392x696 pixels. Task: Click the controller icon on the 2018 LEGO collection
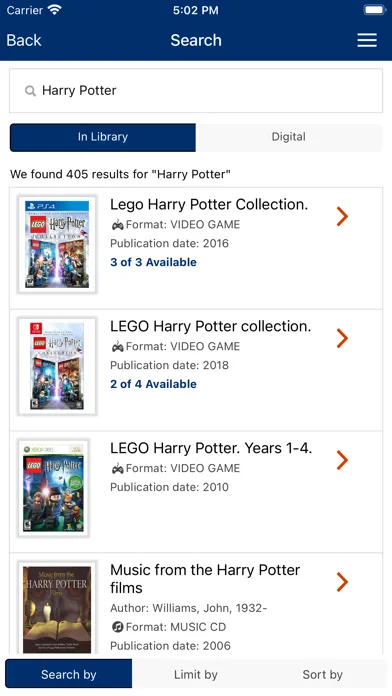point(117,347)
